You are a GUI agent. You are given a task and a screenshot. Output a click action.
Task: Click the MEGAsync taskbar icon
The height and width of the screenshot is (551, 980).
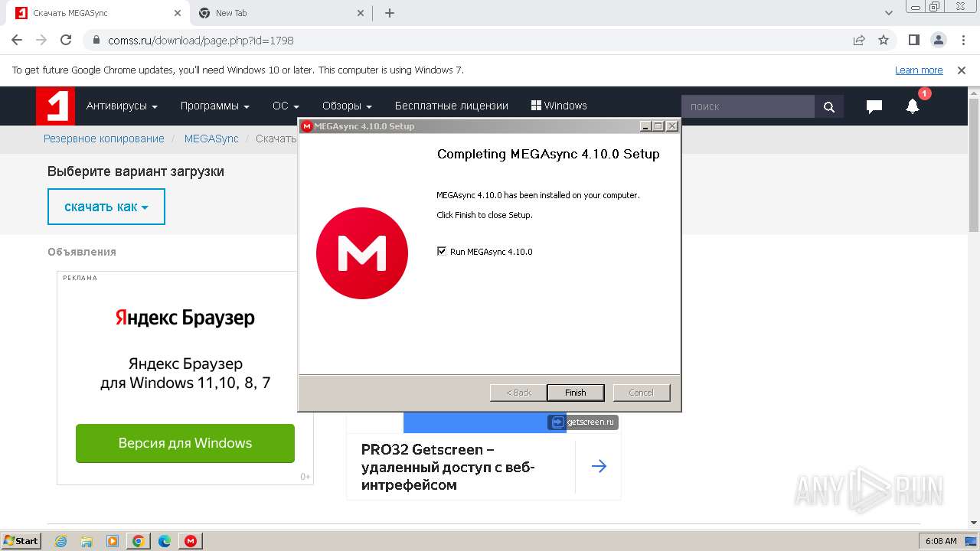click(x=191, y=541)
